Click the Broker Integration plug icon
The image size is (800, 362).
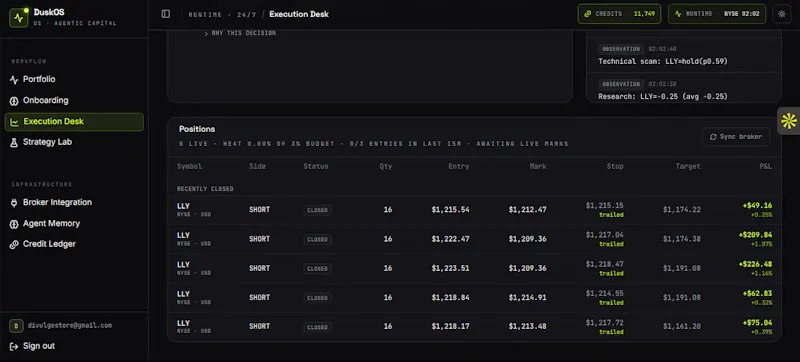pyautogui.click(x=14, y=203)
